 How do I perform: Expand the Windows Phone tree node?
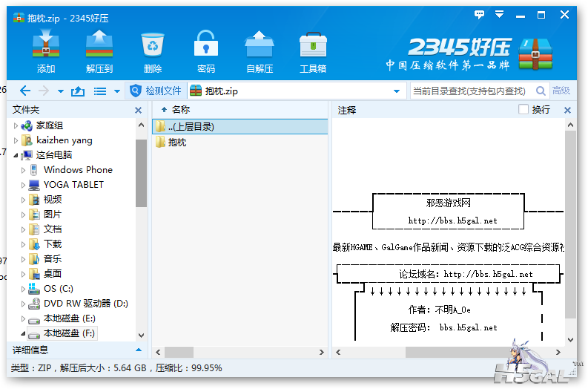point(23,170)
